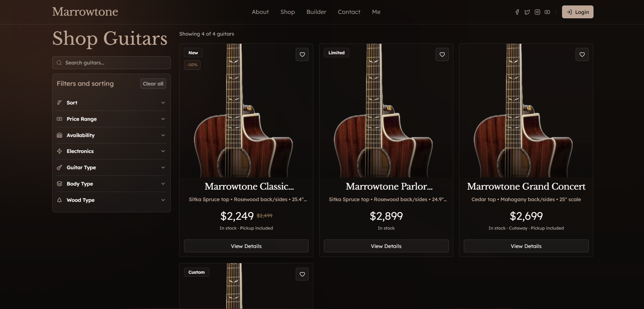Open the Guitar Type filter
The height and width of the screenshot is (309, 644).
click(111, 168)
